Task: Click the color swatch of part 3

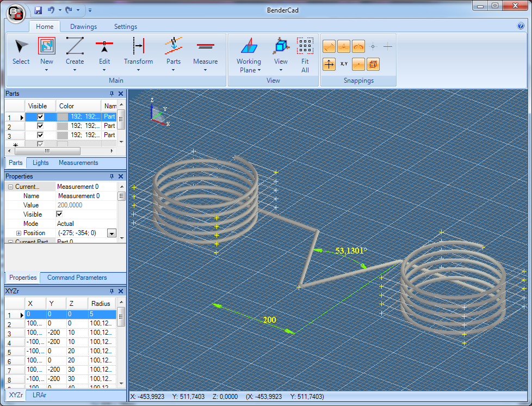Action: click(63, 135)
